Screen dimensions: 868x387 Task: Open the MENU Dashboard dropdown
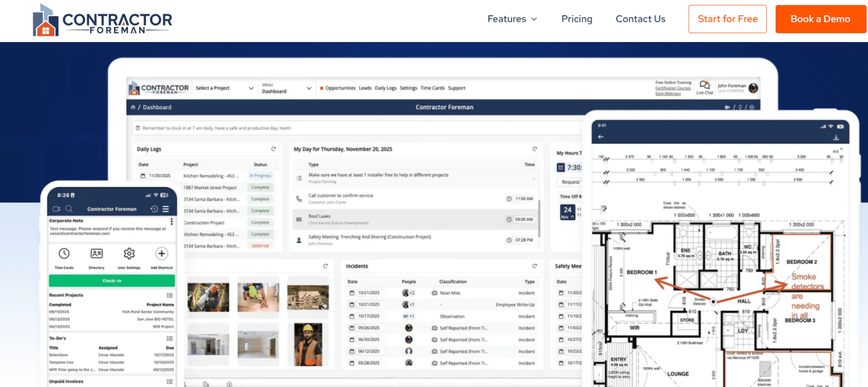(286, 88)
